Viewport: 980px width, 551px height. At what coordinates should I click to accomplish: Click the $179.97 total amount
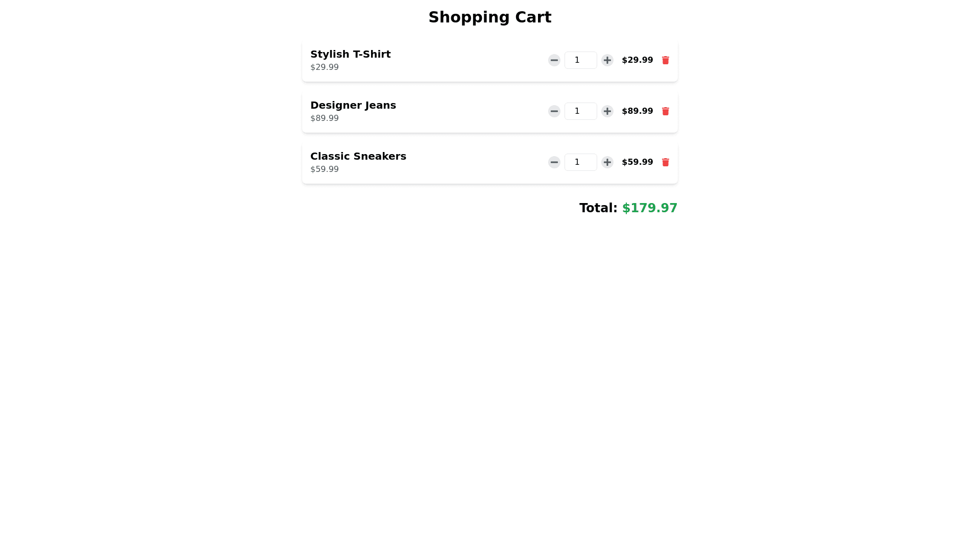click(x=649, y=208)
